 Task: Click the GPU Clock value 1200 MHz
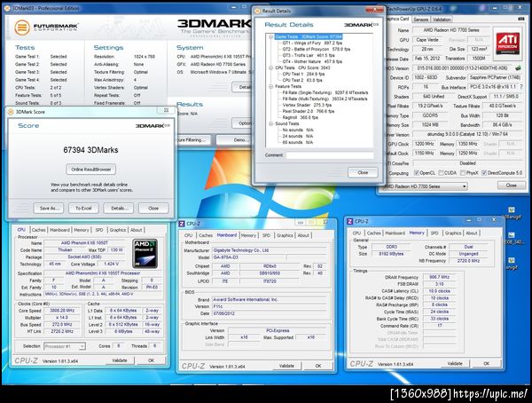(424, 144)
